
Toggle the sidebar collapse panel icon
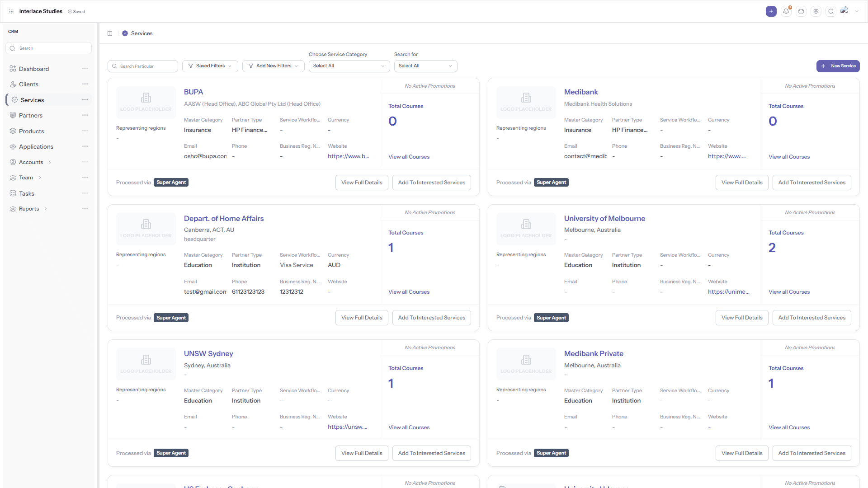pos(110,33)
